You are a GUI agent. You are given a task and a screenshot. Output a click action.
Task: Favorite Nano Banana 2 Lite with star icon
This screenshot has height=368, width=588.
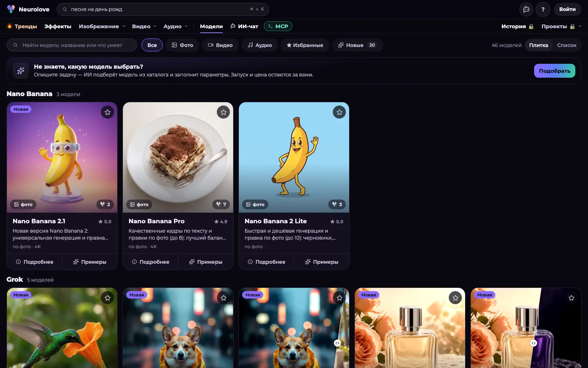click(x=339, y=112)
